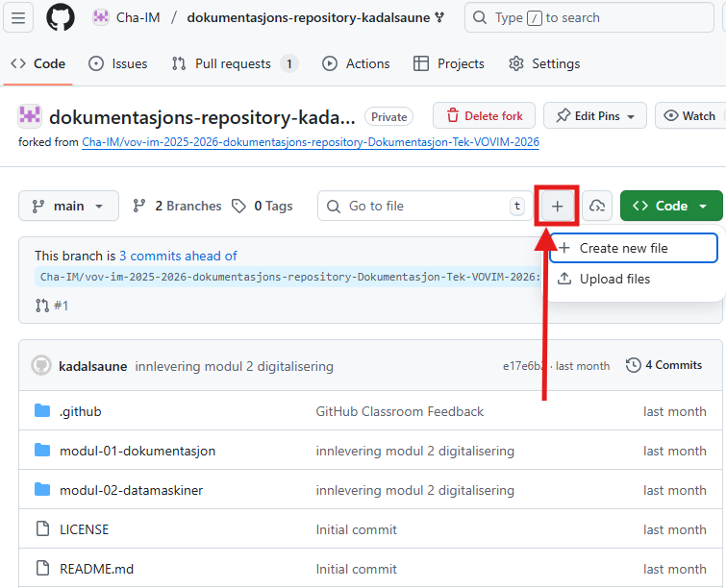
Task: Click last month timestamp in .github row
Action: click(x=675, y=411)
